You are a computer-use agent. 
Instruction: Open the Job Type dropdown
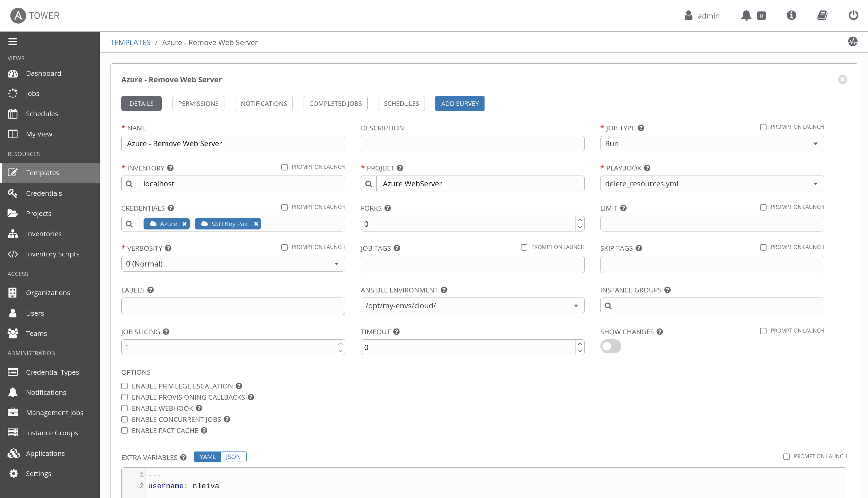tap(712, 144)
